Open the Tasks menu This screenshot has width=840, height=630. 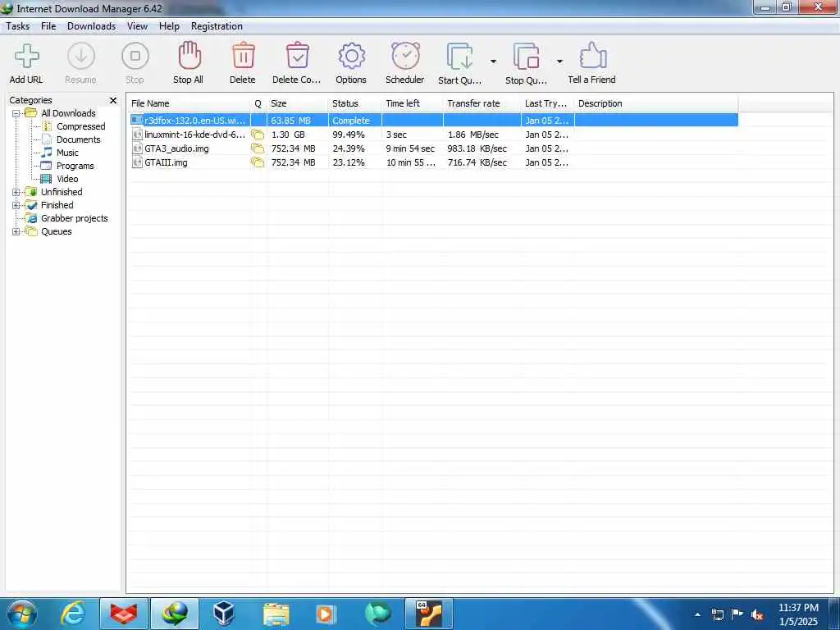click(18, 26)
